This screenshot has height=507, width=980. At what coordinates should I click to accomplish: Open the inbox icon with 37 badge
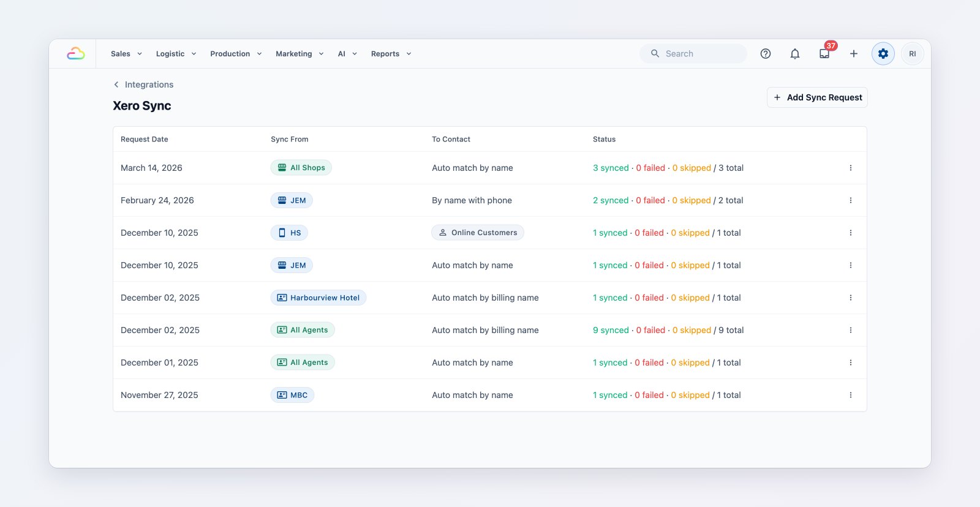coord(824,54)
